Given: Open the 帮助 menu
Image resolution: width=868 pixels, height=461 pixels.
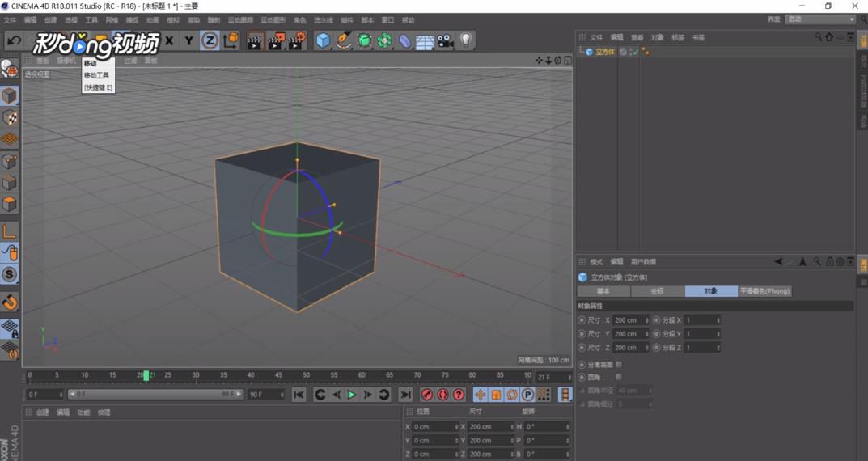Looking at the screenshot, I should [408, 20].
